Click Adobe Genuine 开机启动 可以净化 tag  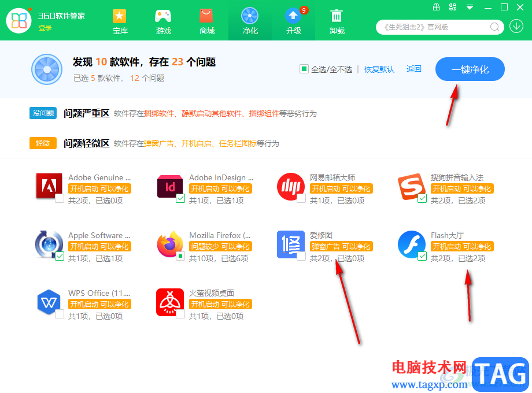pos(99,189)
